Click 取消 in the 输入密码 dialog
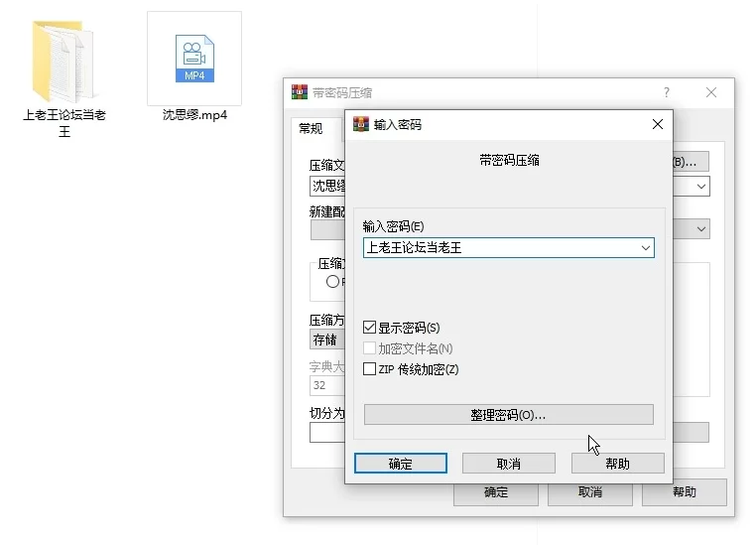Screen dimensions: 756x545 [509, 464]
